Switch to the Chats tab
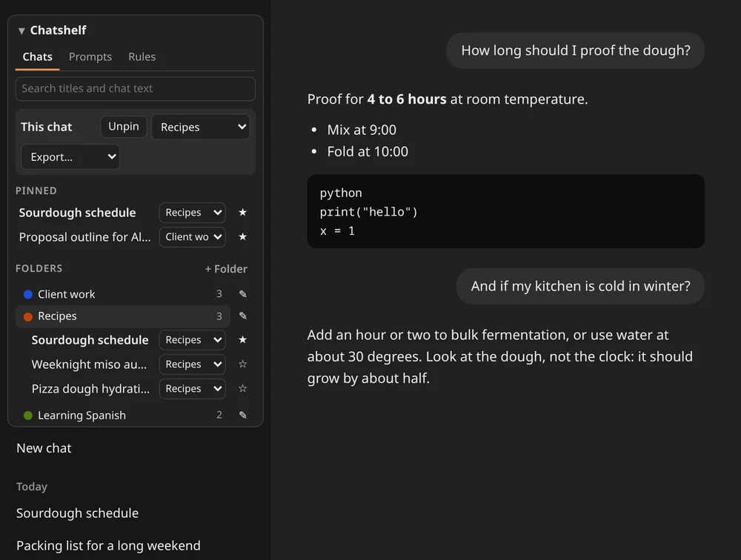Screen dimensions: 741x560 pyautogui.click(x=37, y=57)
